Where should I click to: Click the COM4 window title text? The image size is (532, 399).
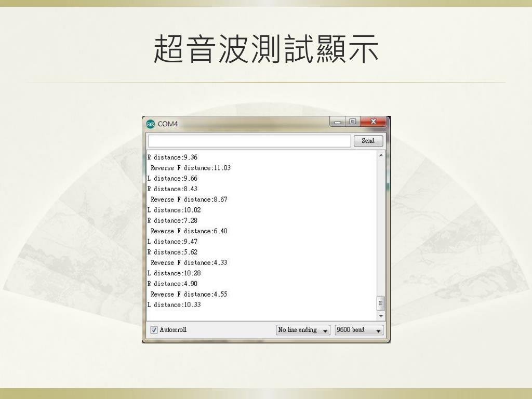click(x=168, y=124)
